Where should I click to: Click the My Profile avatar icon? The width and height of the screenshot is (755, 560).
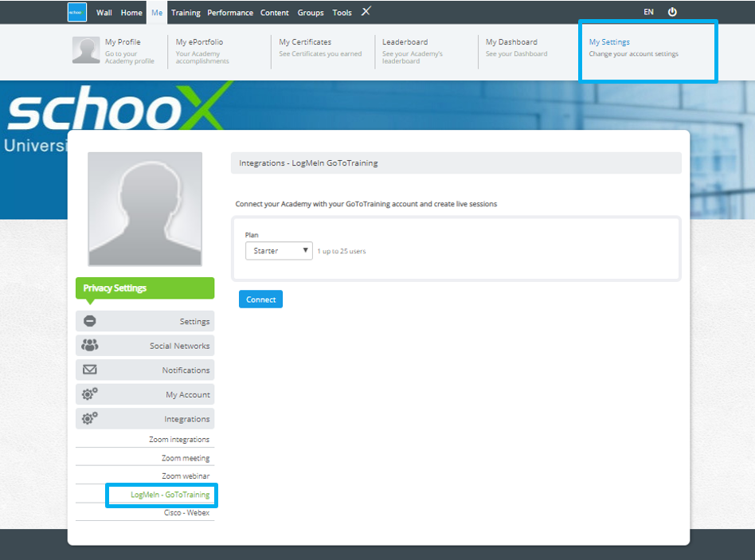pyautogui.click(x=86, y=50)
